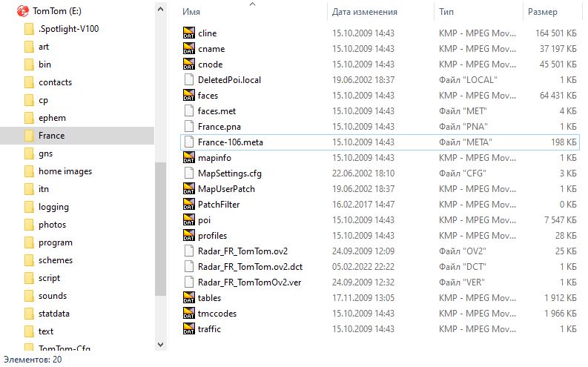
Task: Select the profiles DAT file icon
Action: (189, 236)
